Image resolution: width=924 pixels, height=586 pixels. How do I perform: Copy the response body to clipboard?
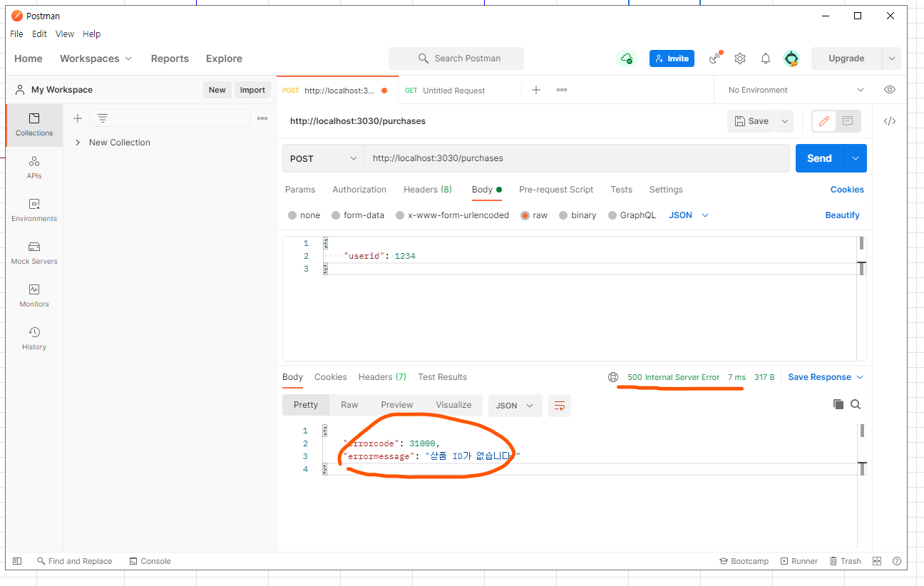point(838,404)
